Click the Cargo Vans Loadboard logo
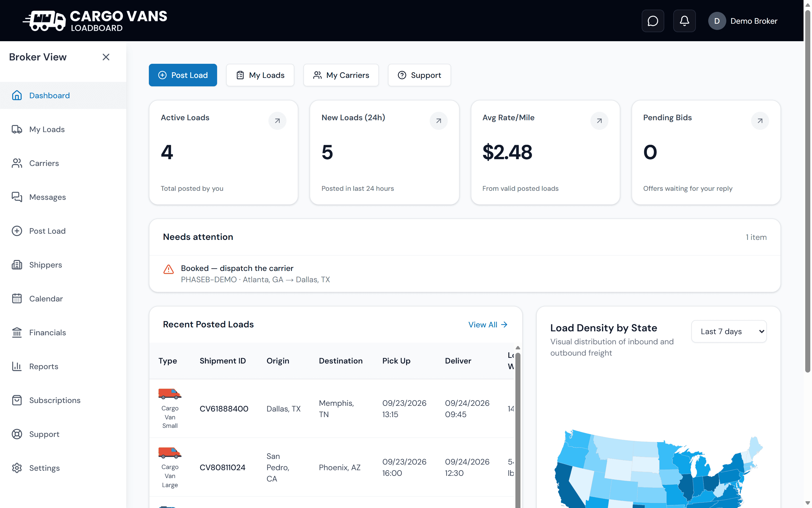 95,21
